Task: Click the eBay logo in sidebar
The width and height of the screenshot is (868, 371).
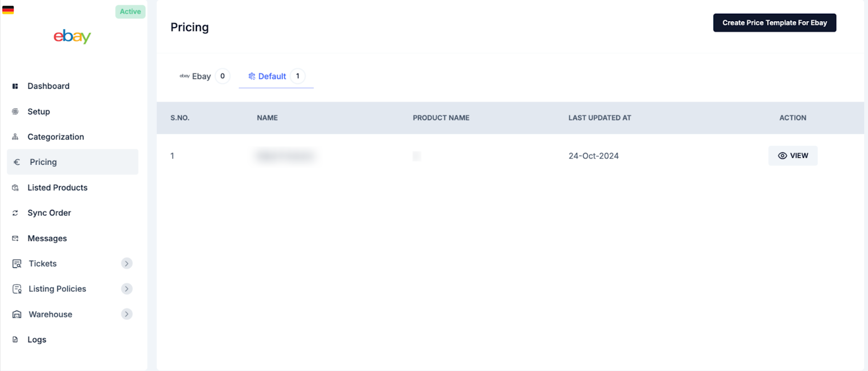Action: 72,36
